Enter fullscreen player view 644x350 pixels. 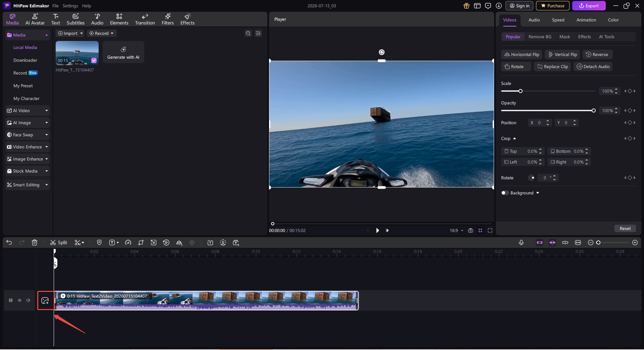pyautogui.click(x=490, y=230)
